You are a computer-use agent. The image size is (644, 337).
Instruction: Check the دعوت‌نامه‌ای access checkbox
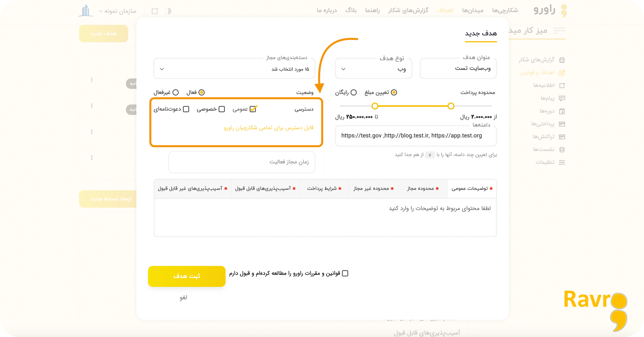[186, 109]
